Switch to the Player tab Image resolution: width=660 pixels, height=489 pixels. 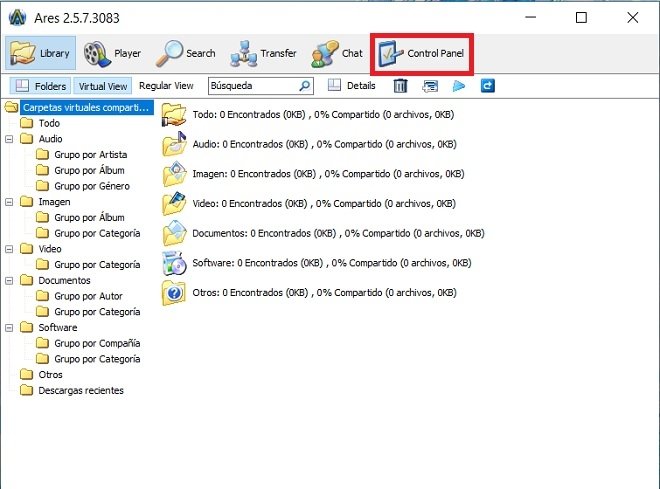(x=112, y=53)
